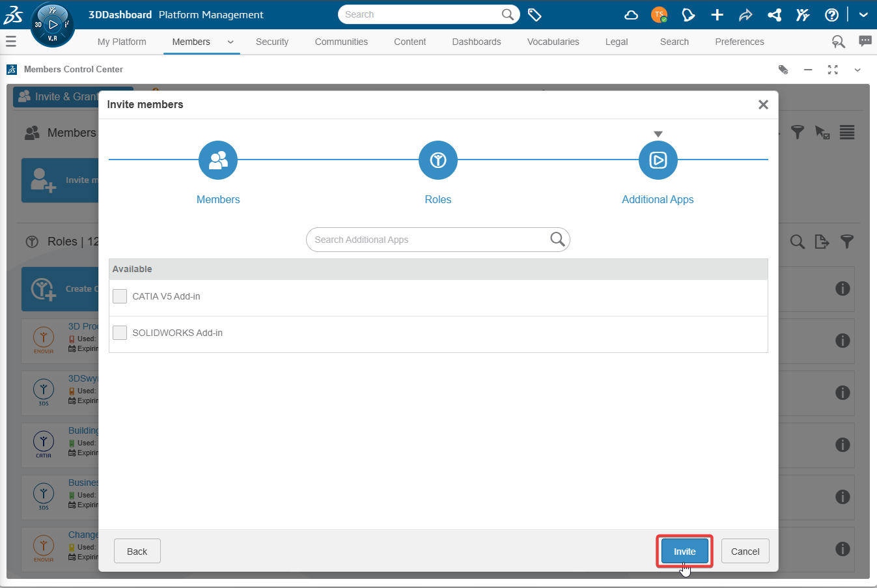Open the Preferences tab
The image size is (877, 588).
tap(740, 42)
